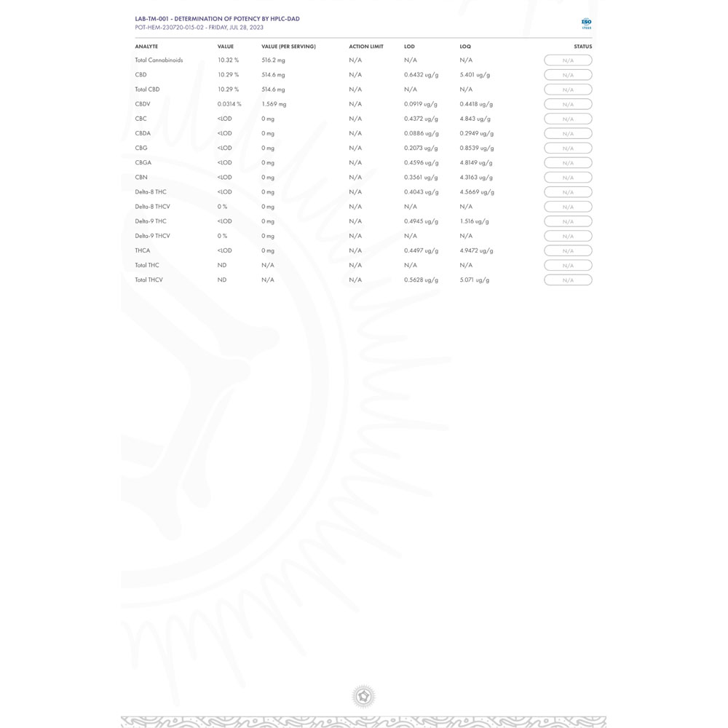Click the N/A status pill for Total Cannabinoids
Screen dimensions: 728x728
(x=568, y=60)
